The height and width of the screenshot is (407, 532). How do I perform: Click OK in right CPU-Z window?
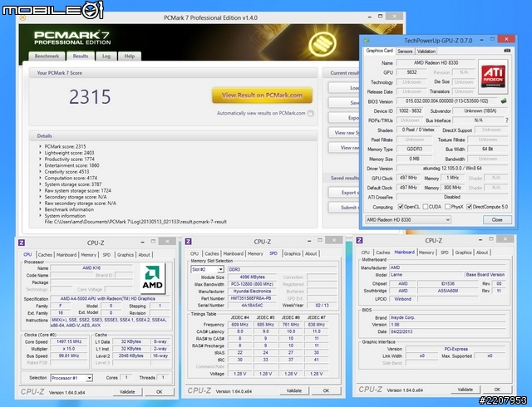click(x=497, y=390)
